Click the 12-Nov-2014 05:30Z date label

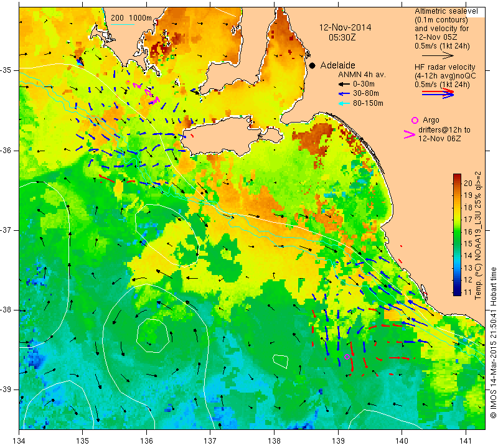pyautogui.click(x=345, y=32)
